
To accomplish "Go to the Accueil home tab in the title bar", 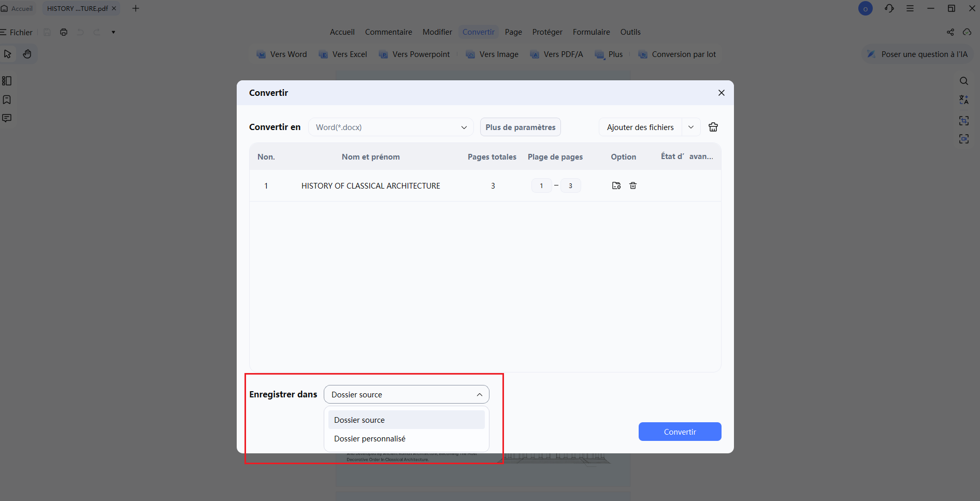I will click(x=17, y=8).
